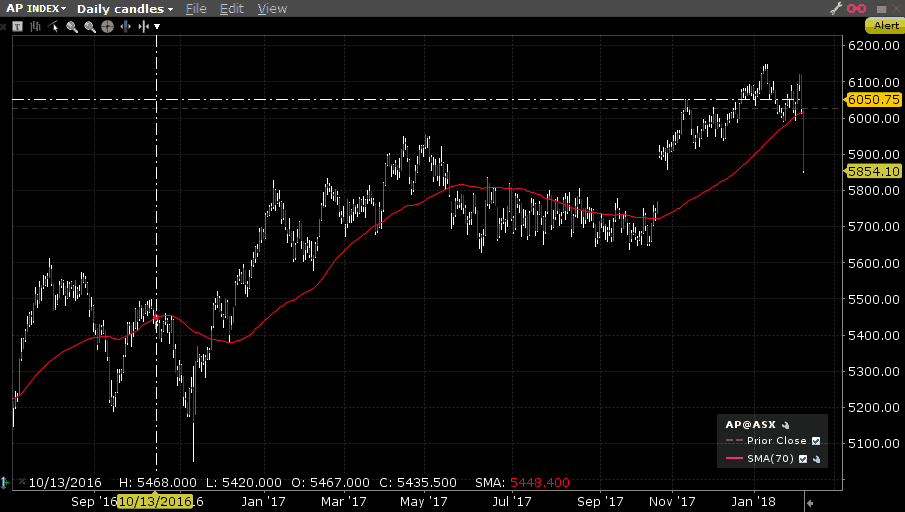905x512 pixels.
Task: Open the File menu
Action: [196, 8]
